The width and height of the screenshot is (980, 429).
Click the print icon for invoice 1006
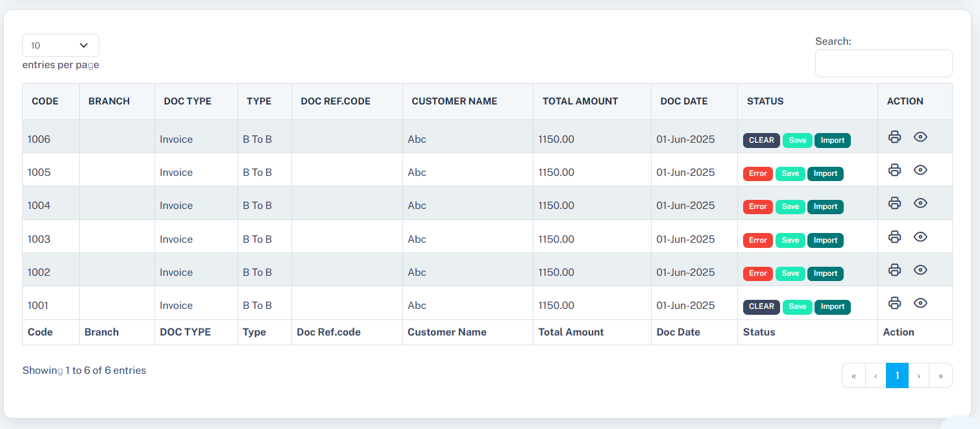(x=894, y=137)
